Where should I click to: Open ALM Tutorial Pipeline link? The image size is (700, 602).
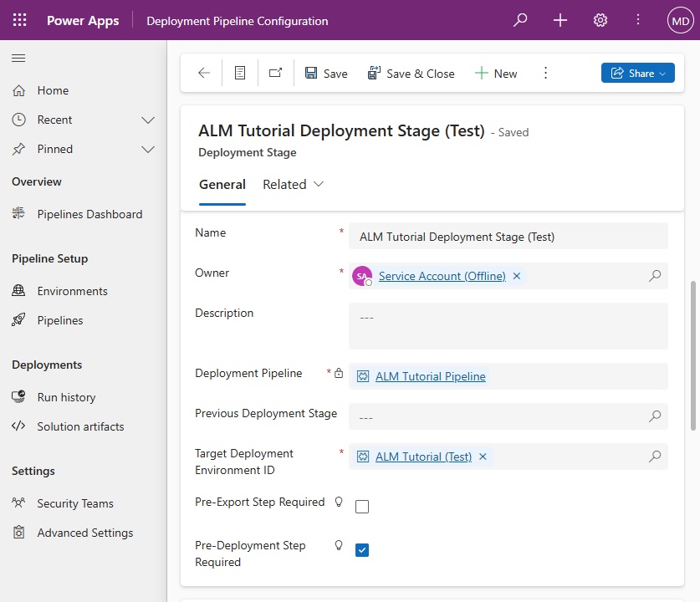tap(431, 376)
